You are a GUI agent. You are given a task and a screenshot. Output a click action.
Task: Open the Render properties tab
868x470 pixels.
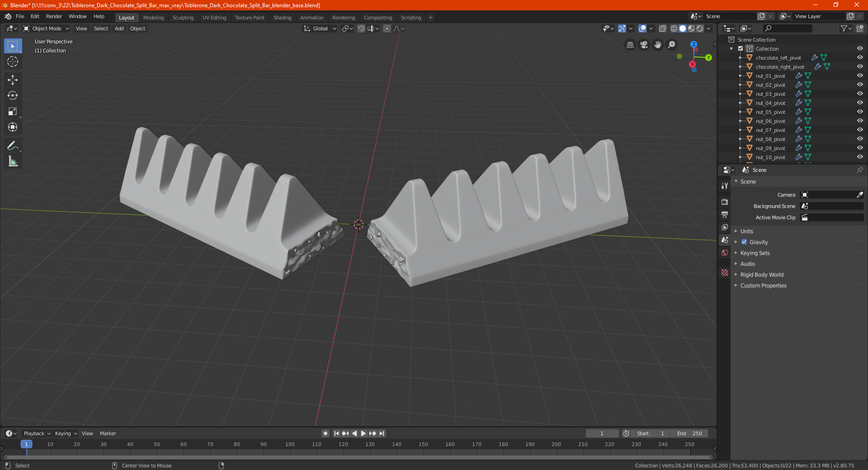point(725,202)
